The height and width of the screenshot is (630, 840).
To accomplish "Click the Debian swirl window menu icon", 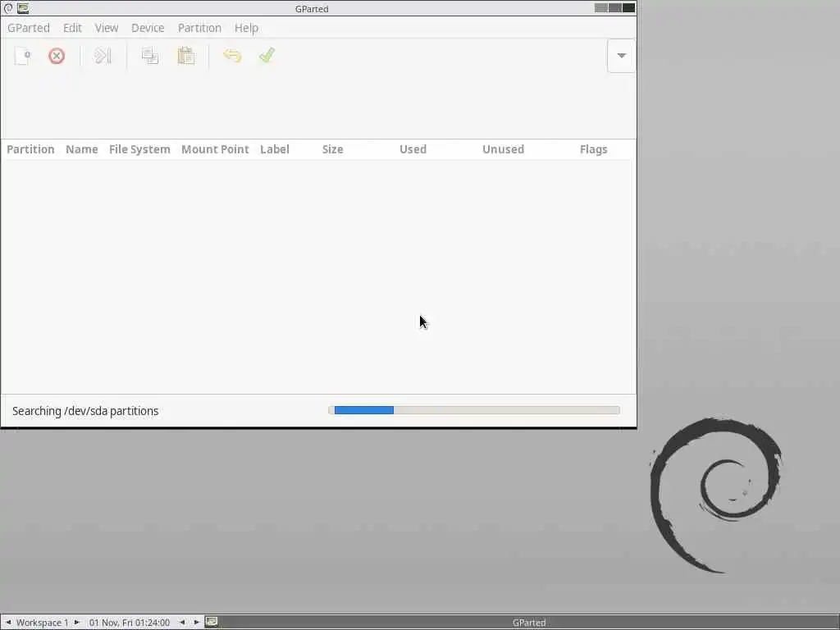I will [8, 8].
